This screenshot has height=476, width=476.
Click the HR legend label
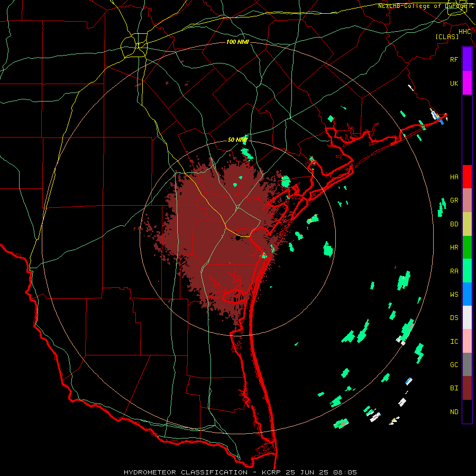(x=454, y=248)
